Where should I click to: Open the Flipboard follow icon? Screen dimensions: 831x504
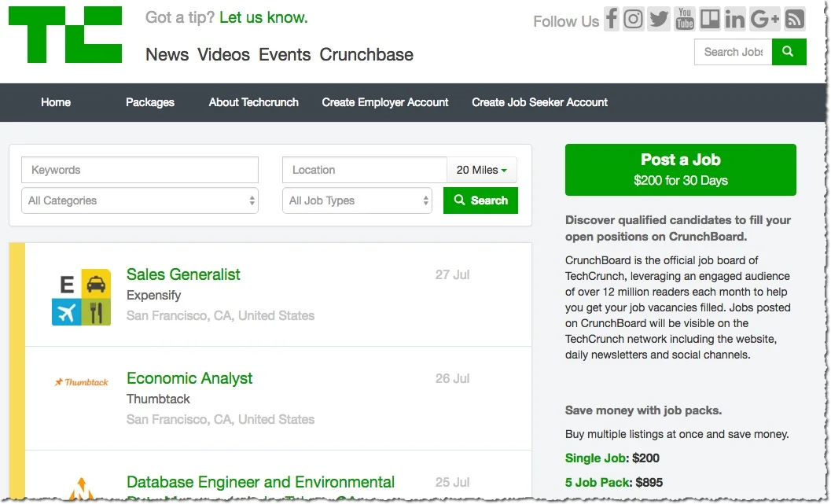pyautogui.click(x=710, y=19)
